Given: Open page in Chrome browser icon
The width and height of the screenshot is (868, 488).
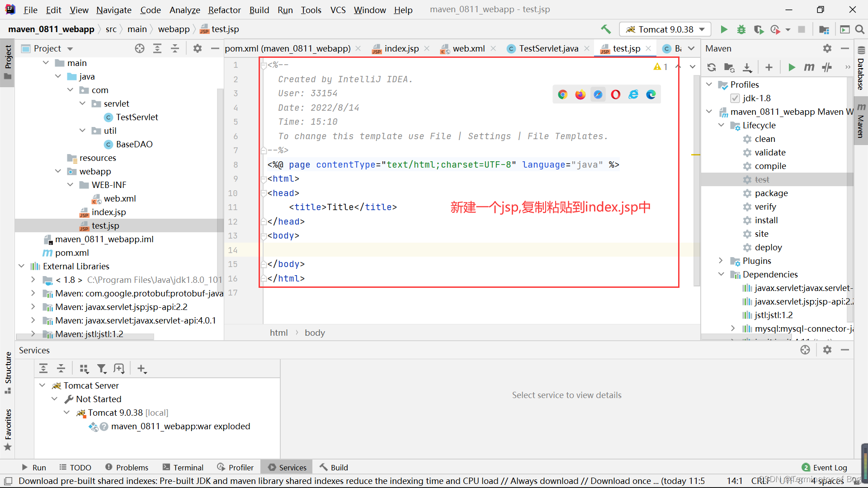Looking at the screenshot, I should pyautogui.click(x=563, y=94).
